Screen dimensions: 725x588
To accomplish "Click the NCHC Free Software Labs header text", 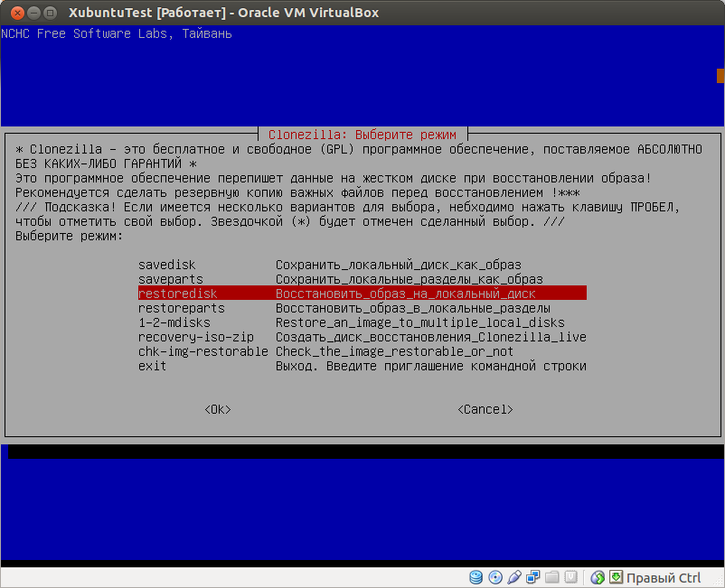I will [x=116, y=33].
